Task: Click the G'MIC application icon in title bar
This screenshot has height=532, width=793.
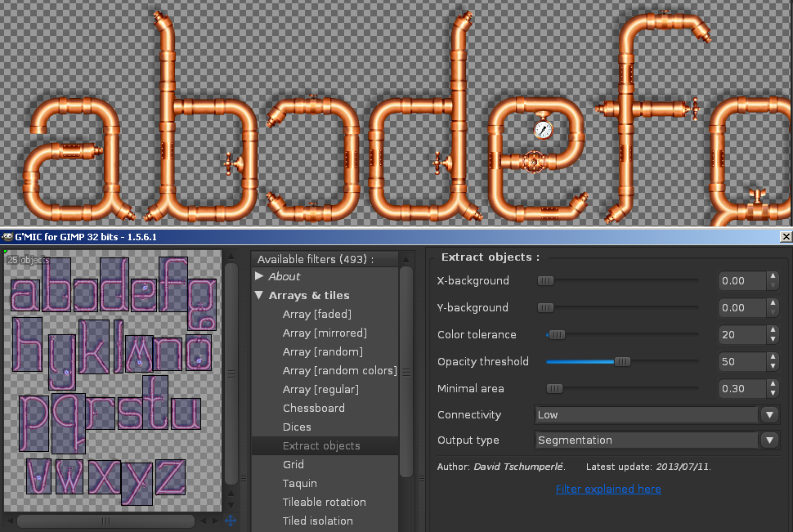Action: coord(7,237)
